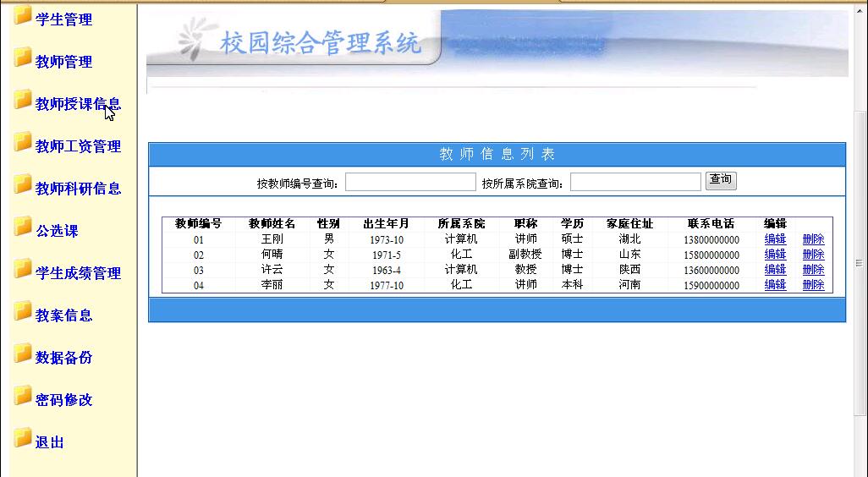Focus the 按教师编号查询 input field

410,182
